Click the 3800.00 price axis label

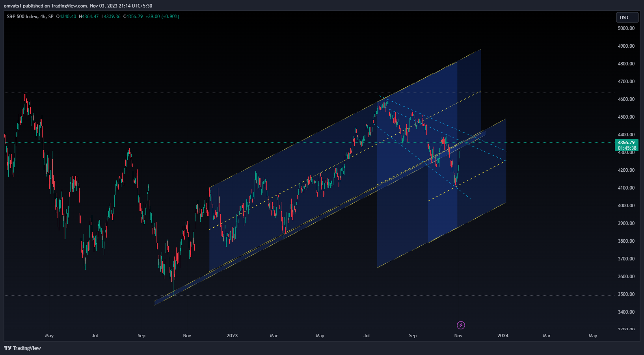[x=626, y=241]
